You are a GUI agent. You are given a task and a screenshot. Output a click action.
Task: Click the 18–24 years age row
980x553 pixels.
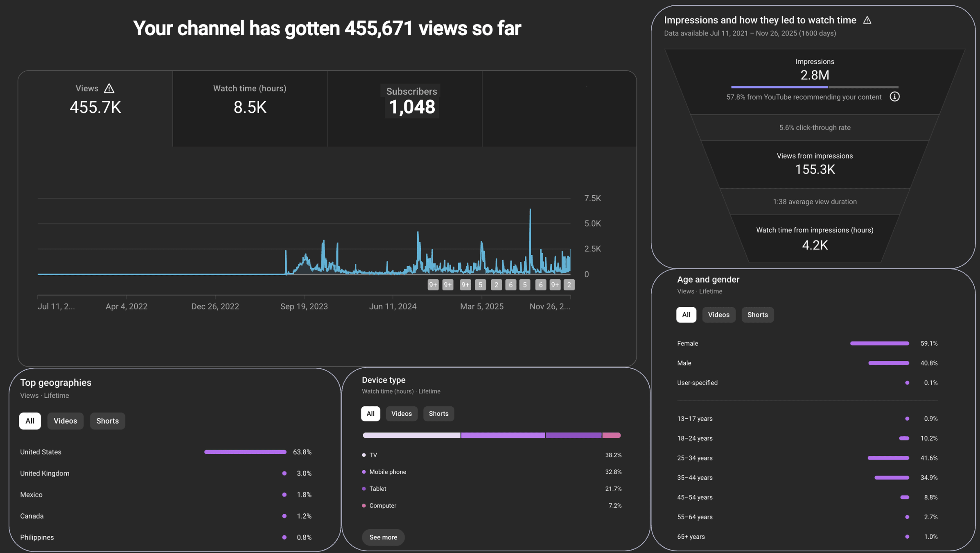pos(807,438)
